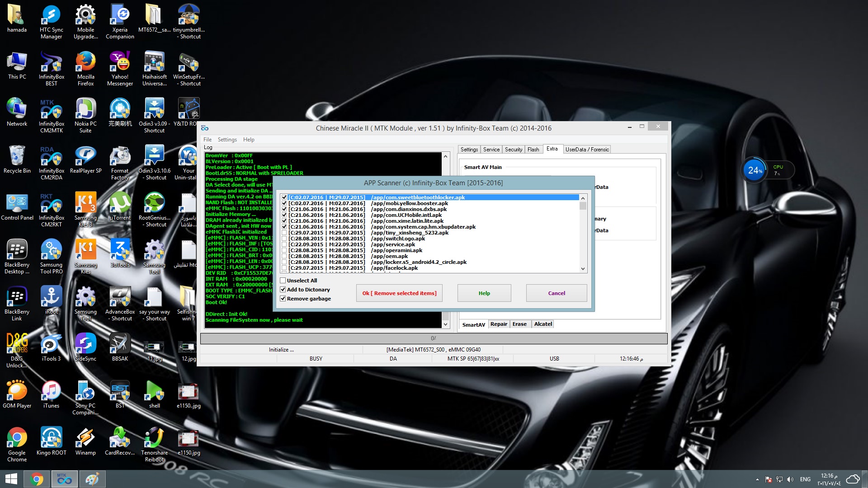Uncheck com.dianxinos.dxbs.apk checkbox

coord(284,209)
